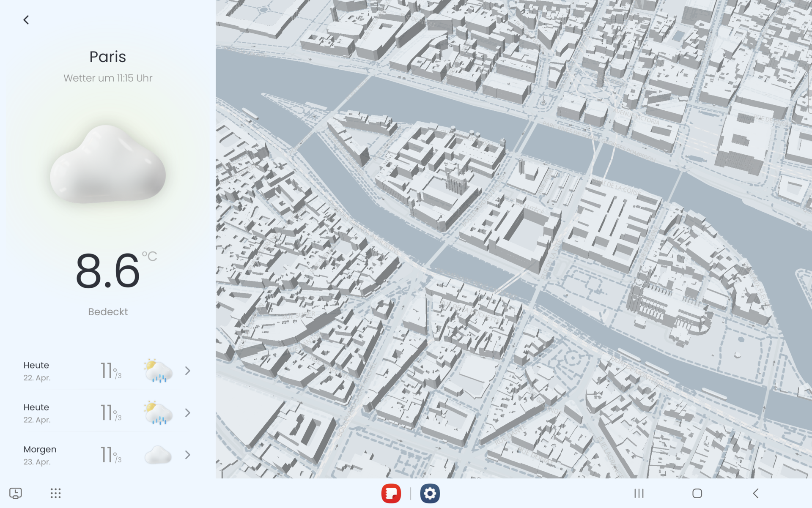Viewport: 812px width, 508px height.
Task: Go back using the top-left arrow
Action: [26, 20]
